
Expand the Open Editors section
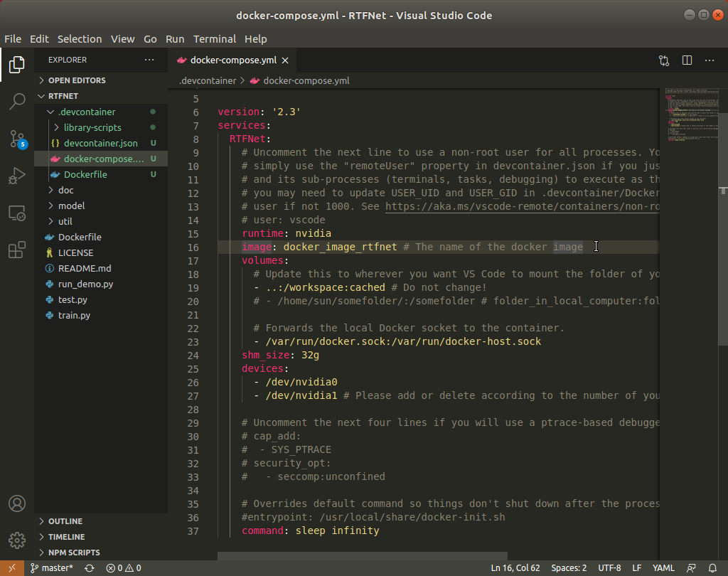point(101,80)
